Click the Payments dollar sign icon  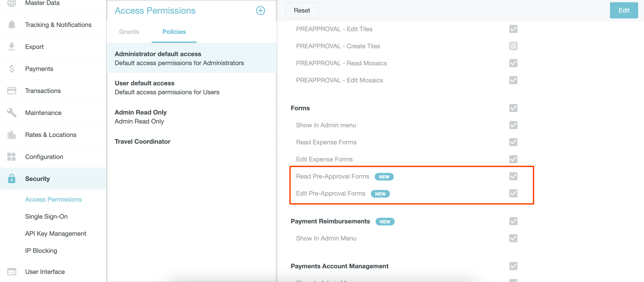(11, 69)
